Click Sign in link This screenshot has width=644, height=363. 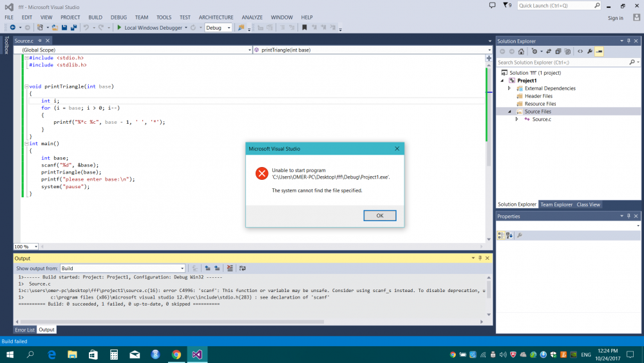click(x=615, y=17)
